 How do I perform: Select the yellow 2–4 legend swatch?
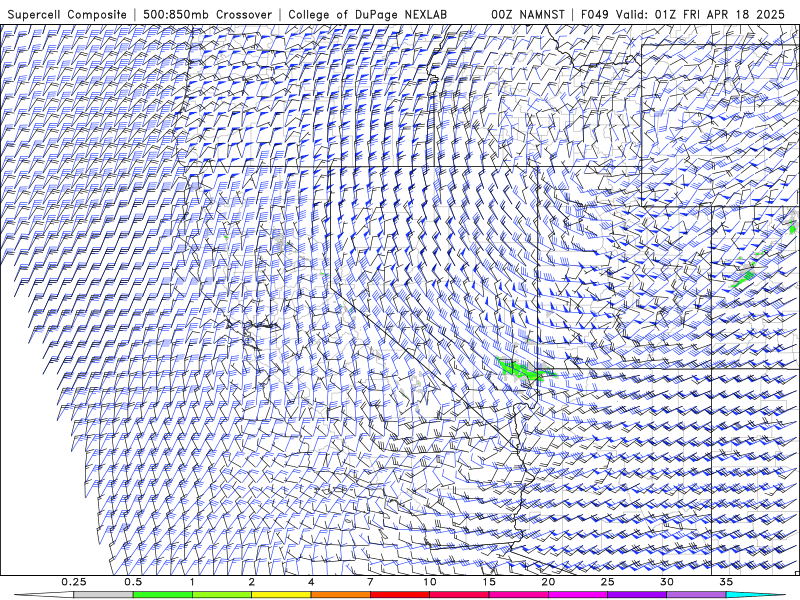click(281, 595)
